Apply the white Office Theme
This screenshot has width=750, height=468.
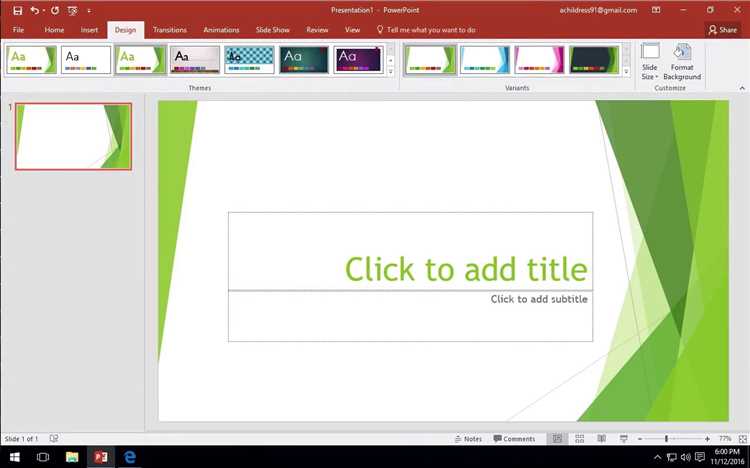point(86,60)
